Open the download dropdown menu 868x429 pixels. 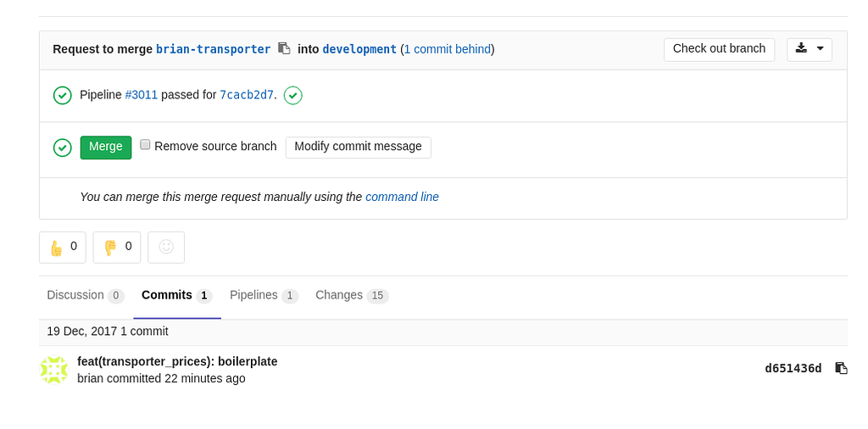click(x=810, y=49)
